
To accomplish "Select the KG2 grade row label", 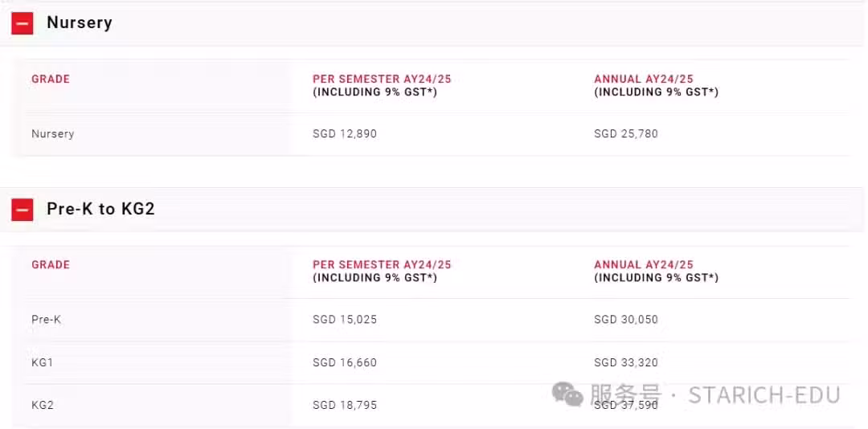I will 43,405.
